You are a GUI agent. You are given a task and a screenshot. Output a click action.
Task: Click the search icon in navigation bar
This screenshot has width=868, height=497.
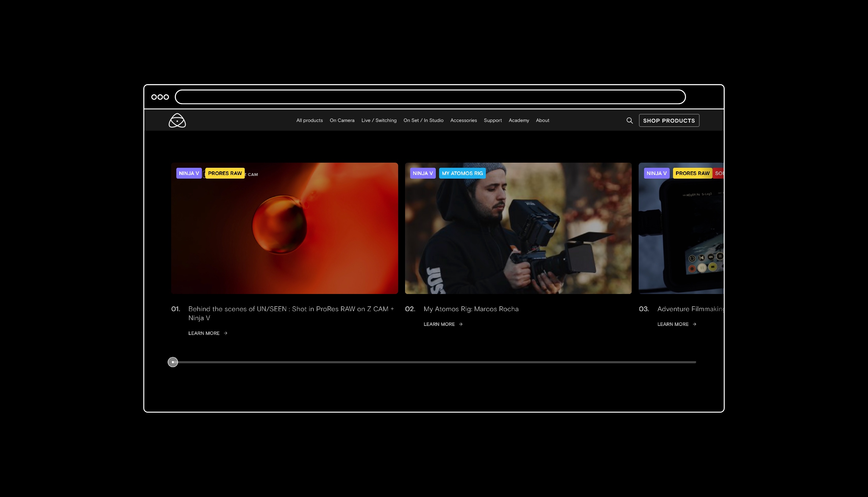click(x=630, y=120)
